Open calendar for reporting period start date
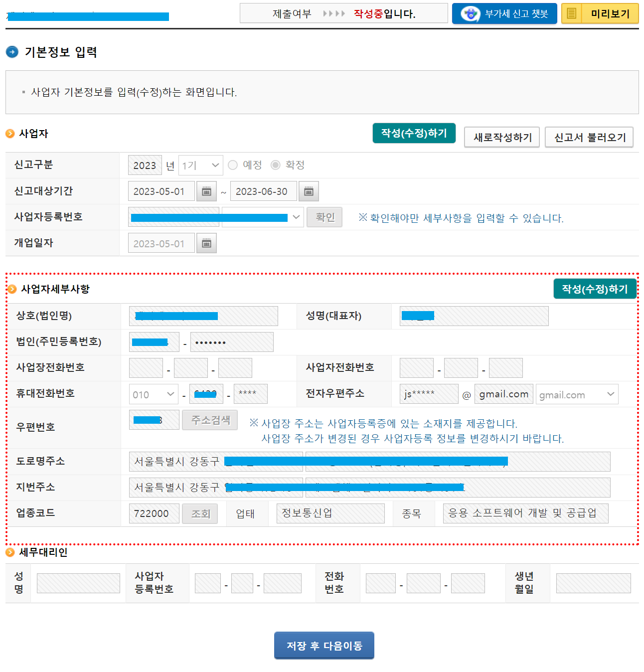 pyautogui.click(x=206, y=191)
